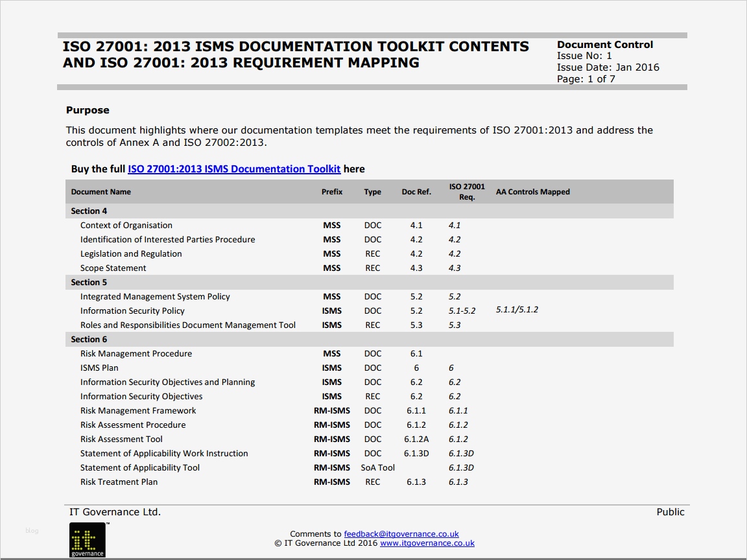
Task: Select the Type column header
Action: click(x=373, y=191)
